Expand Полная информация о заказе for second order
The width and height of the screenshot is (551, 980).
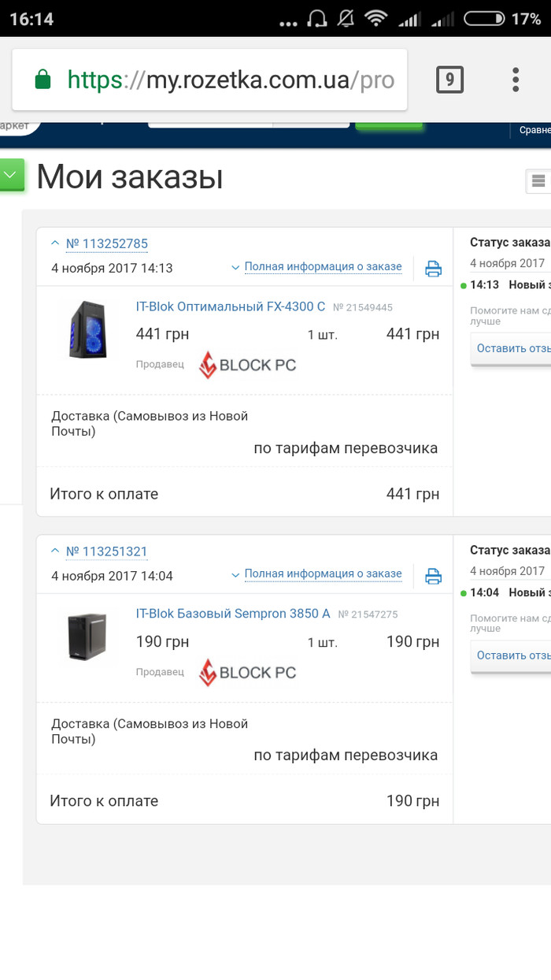point(323,574)
